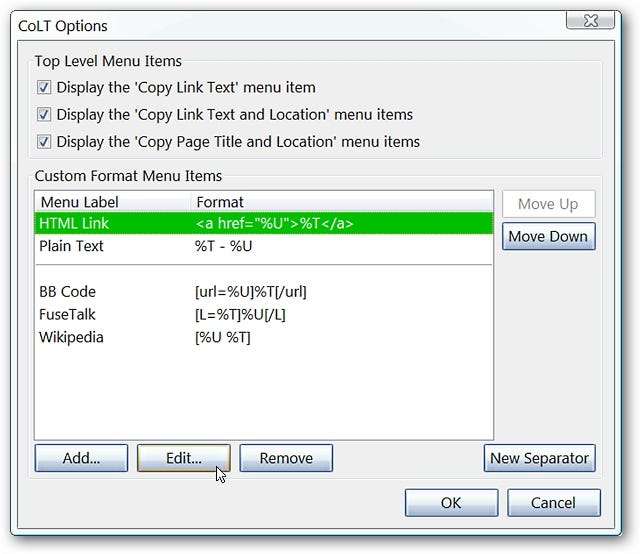This screenshot has width=640, height=554.
Task: Click the Format column header
Action: pyautogui.click(x=342, y=202)
